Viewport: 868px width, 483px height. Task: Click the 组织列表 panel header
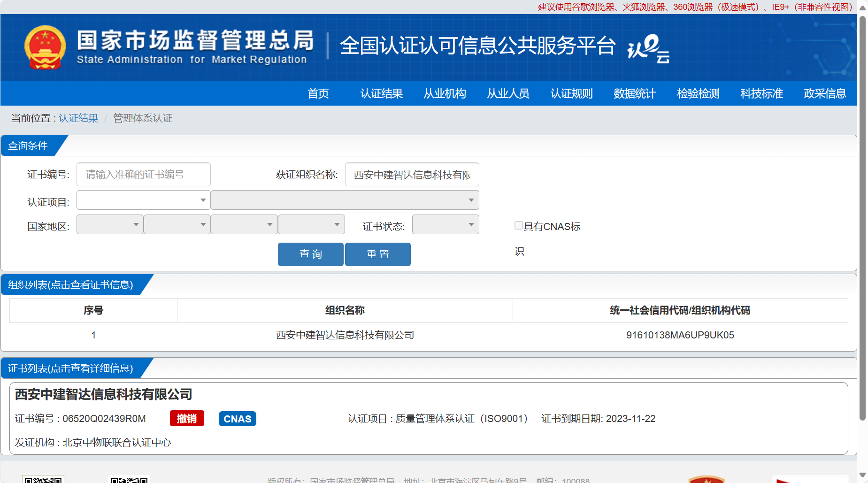click(70, 284)
